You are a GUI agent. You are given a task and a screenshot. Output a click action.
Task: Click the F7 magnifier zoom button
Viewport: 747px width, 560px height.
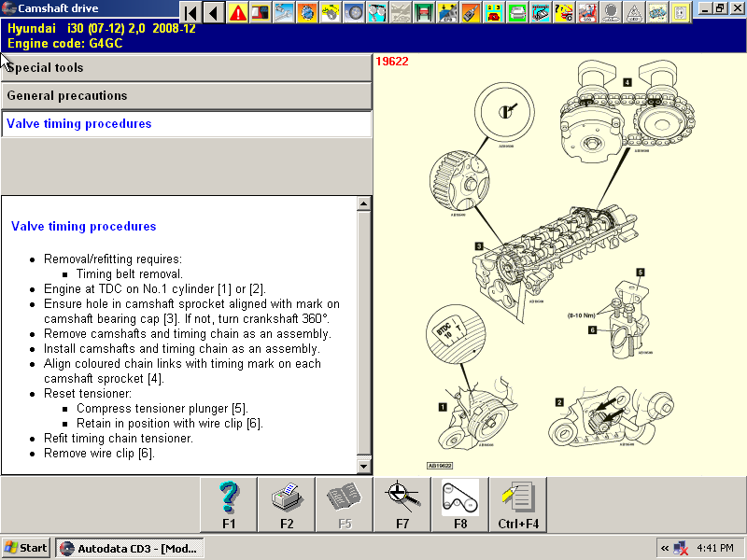pyautogui.click(x=402, y=505)
